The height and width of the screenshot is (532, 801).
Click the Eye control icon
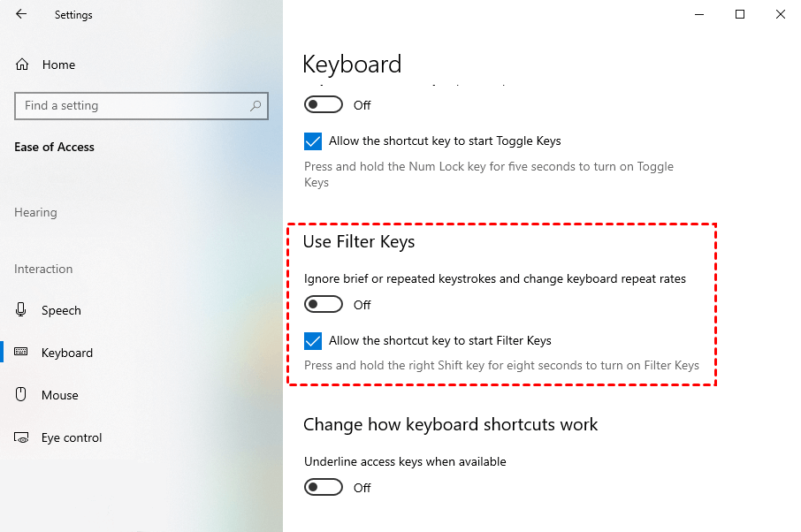(22, 437)
